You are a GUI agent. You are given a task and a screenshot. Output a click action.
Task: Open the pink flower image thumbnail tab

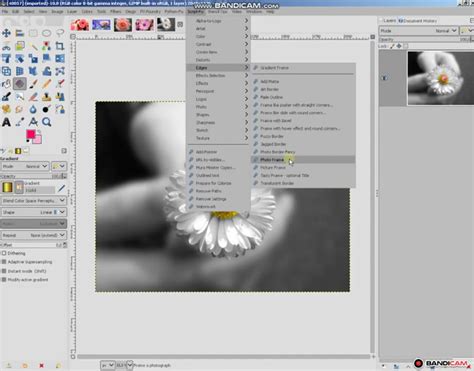point(145,25)
